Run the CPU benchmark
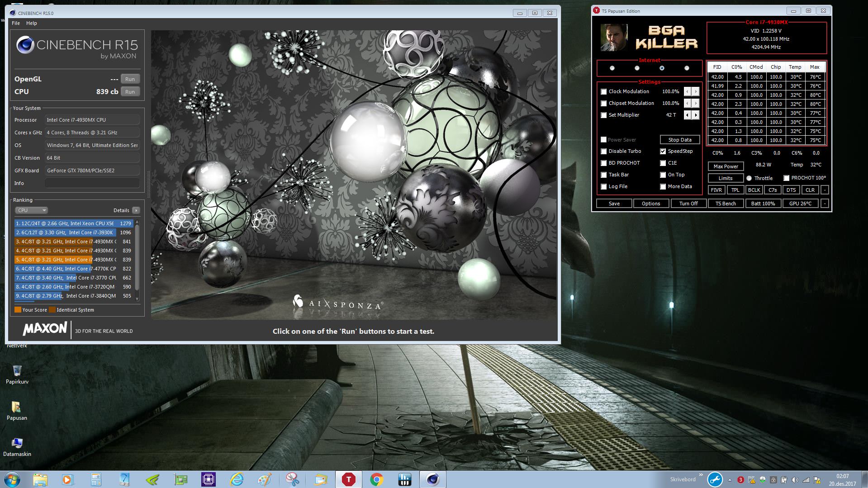The height and width of the screenshot is (488, 868). (130, 92)
